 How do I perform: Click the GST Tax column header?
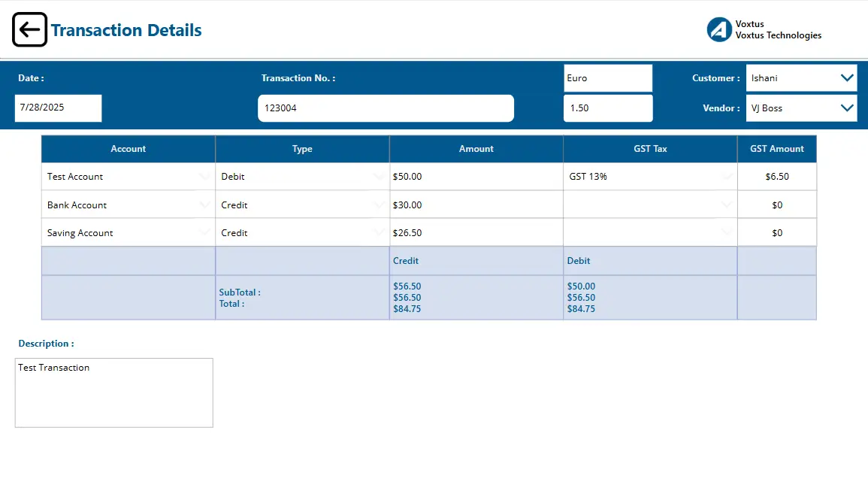[651, 149]
